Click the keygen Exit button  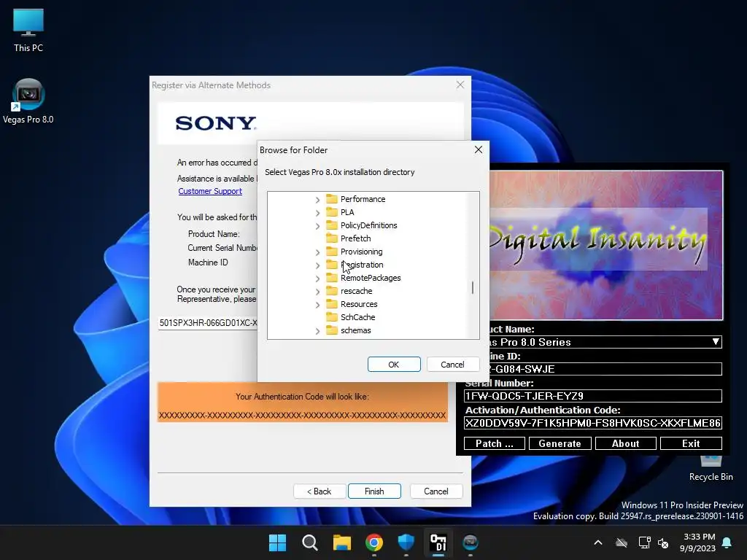pyautogui.click(x=691, y=443)
